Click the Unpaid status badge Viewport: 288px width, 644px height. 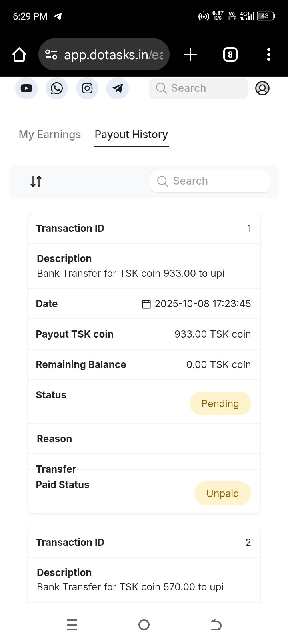[x=222, y=493]
